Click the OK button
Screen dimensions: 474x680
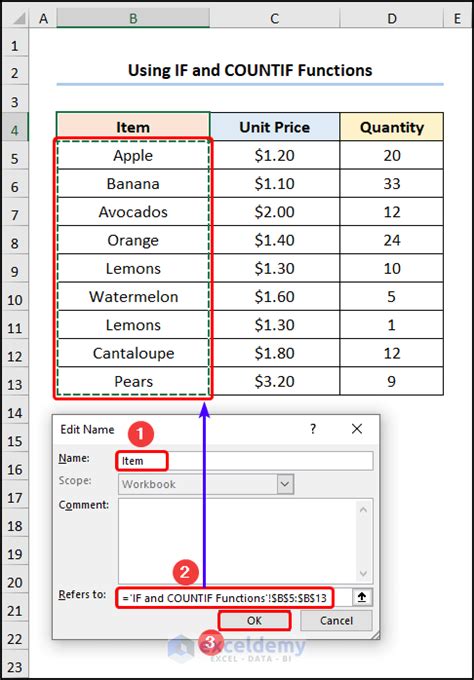coord(254,621)
